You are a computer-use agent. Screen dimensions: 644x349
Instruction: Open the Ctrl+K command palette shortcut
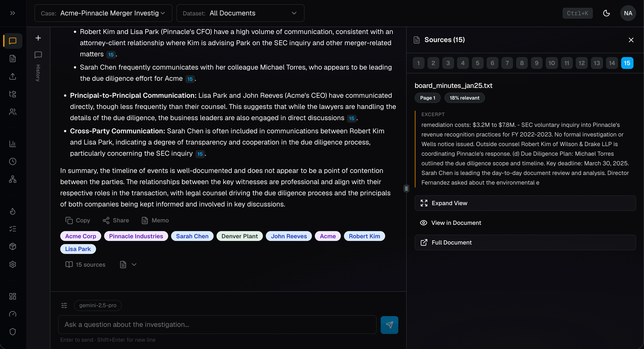tap(577, 13)
